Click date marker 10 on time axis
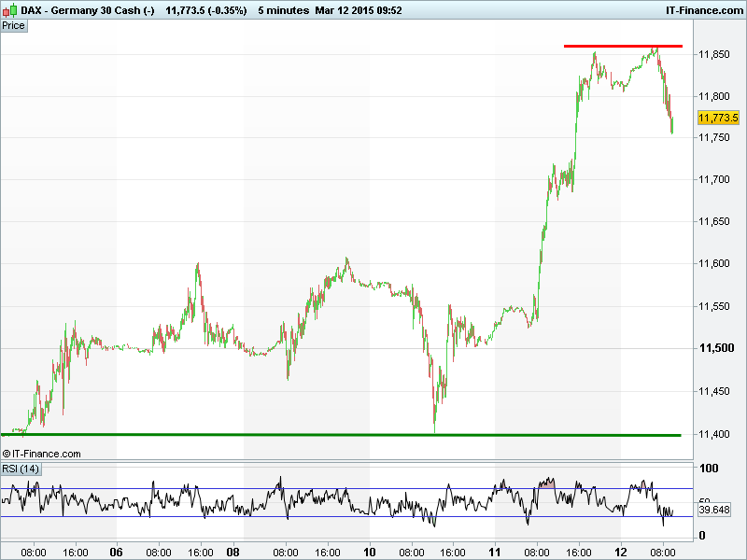This screenshot has height=560, width=747. click(x=370, y=552)
